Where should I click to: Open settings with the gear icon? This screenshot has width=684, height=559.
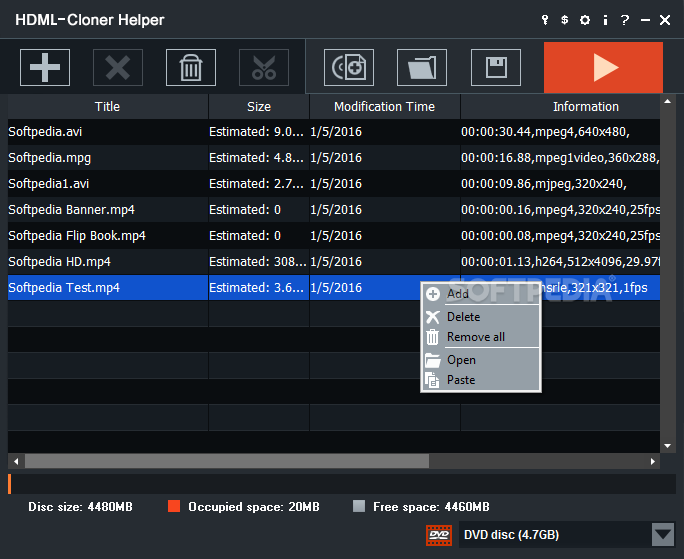point(585,20)
